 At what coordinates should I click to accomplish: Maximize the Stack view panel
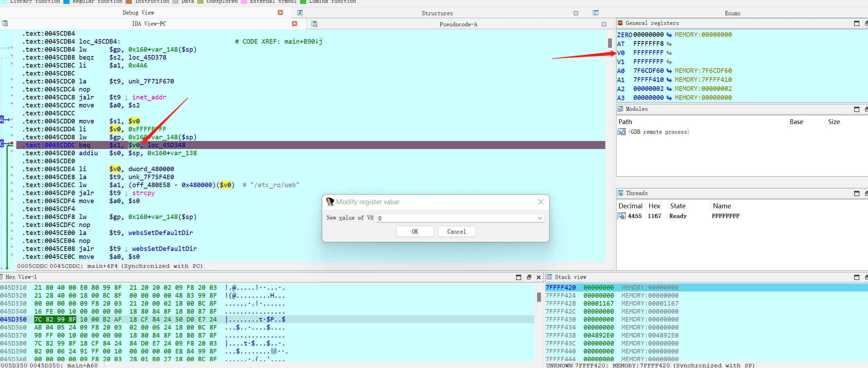(857, 277)
